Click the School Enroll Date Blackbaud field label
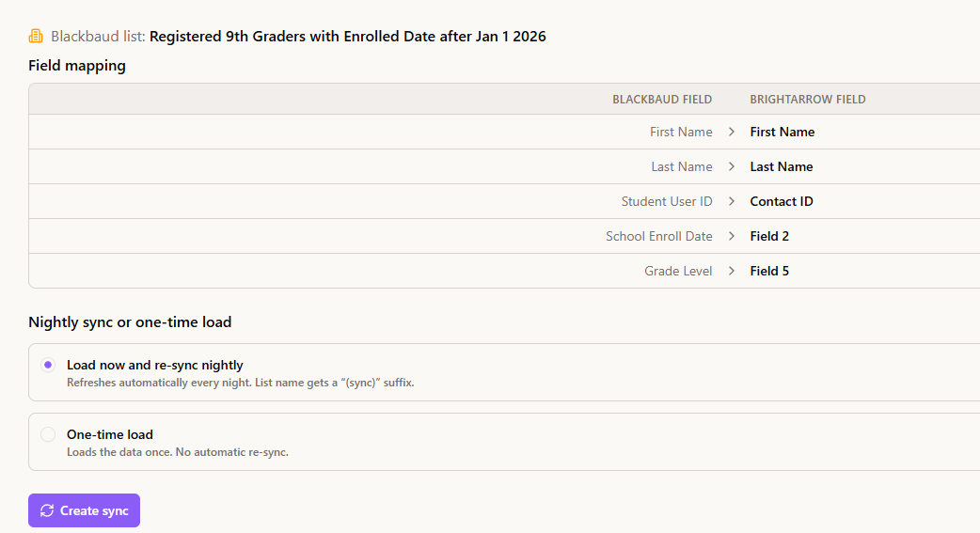This screenshot has height=533, width=980. [x=658, y=236]
